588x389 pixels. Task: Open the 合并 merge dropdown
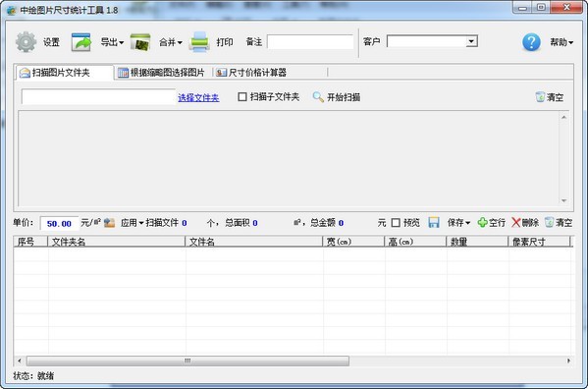[x=171, y=42]
